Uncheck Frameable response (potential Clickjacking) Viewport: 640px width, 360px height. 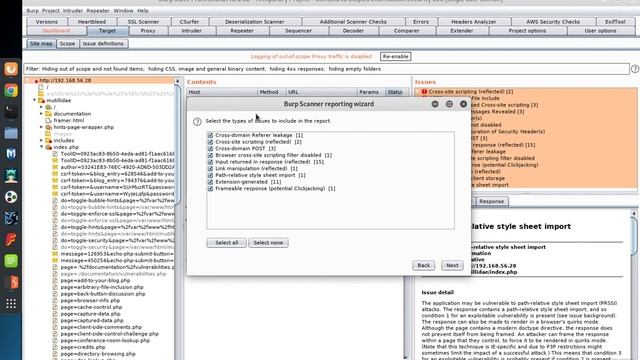(210, 189)
